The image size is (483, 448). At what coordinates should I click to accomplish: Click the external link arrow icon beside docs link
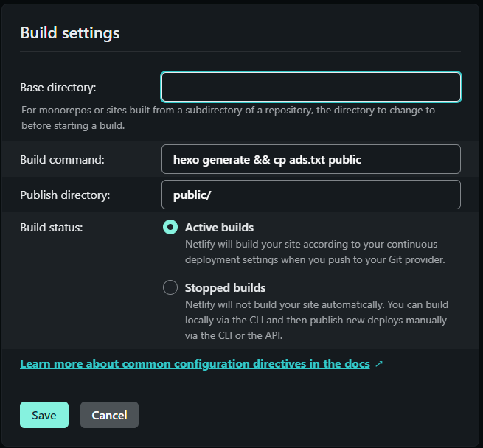tap(379, 364)
